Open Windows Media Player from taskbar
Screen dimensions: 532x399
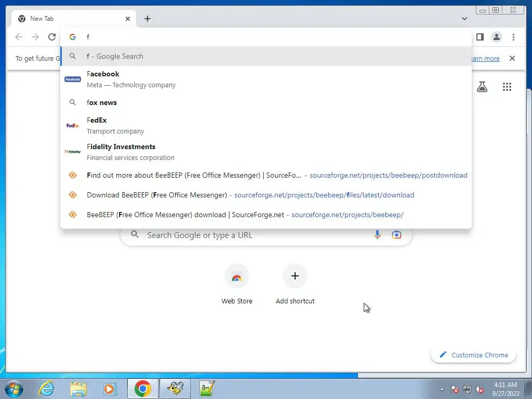click(x=110, y=389)
